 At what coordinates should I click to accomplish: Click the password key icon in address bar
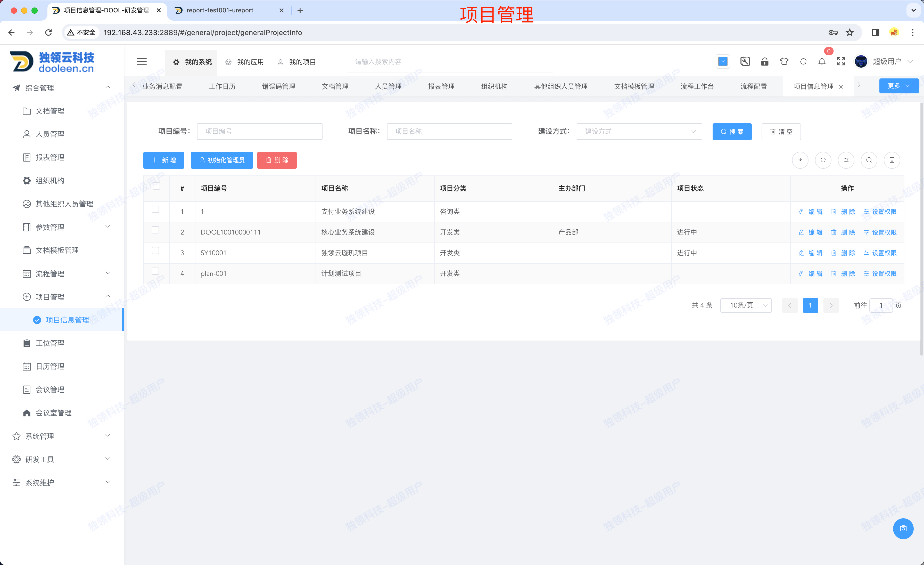pos(833,33)
